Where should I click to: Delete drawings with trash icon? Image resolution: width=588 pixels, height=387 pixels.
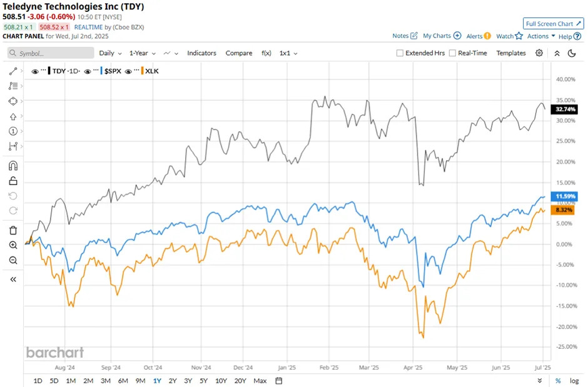[13, 230]
